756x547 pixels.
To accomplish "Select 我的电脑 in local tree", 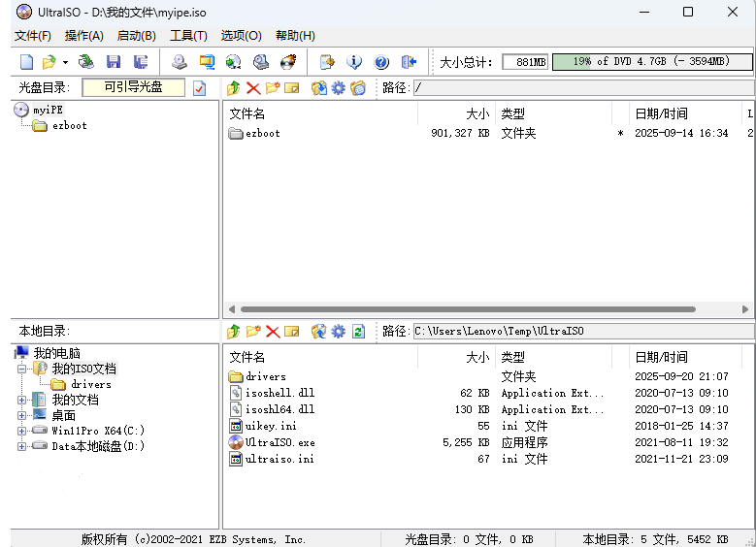I will click(56, 353).
